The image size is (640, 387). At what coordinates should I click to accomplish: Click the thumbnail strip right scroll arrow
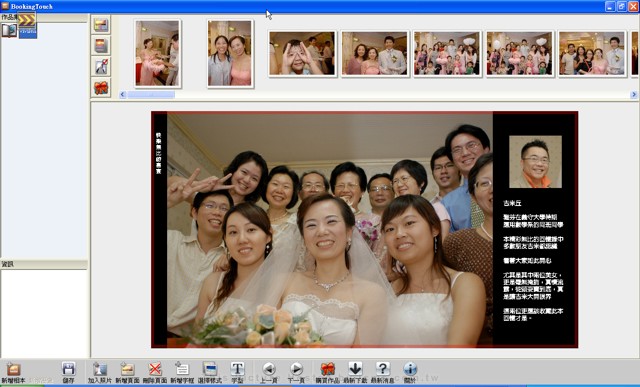[x=634, y=95]
